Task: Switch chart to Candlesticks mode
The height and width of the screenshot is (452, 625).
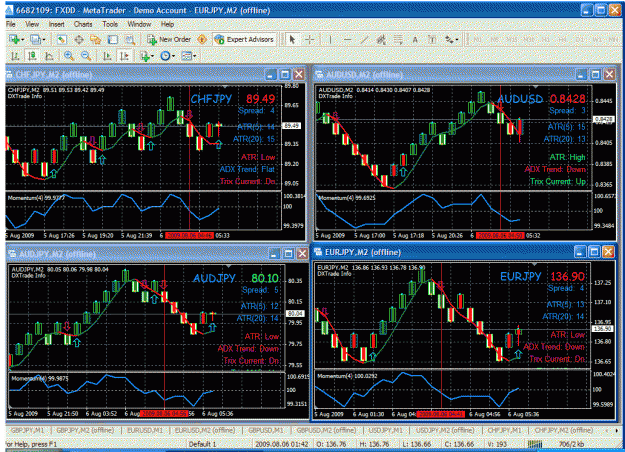Action: [32, 56]
